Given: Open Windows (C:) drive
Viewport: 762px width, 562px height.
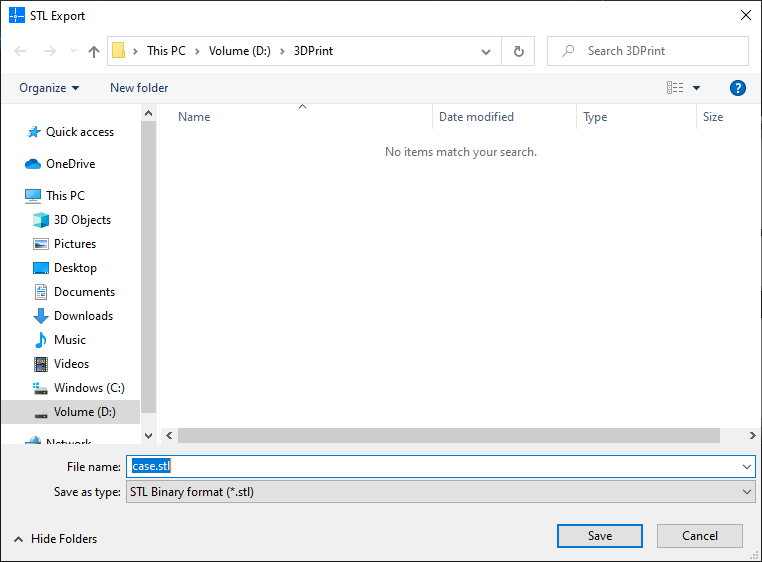Looking at the screenshot, I should coord(89,388).
